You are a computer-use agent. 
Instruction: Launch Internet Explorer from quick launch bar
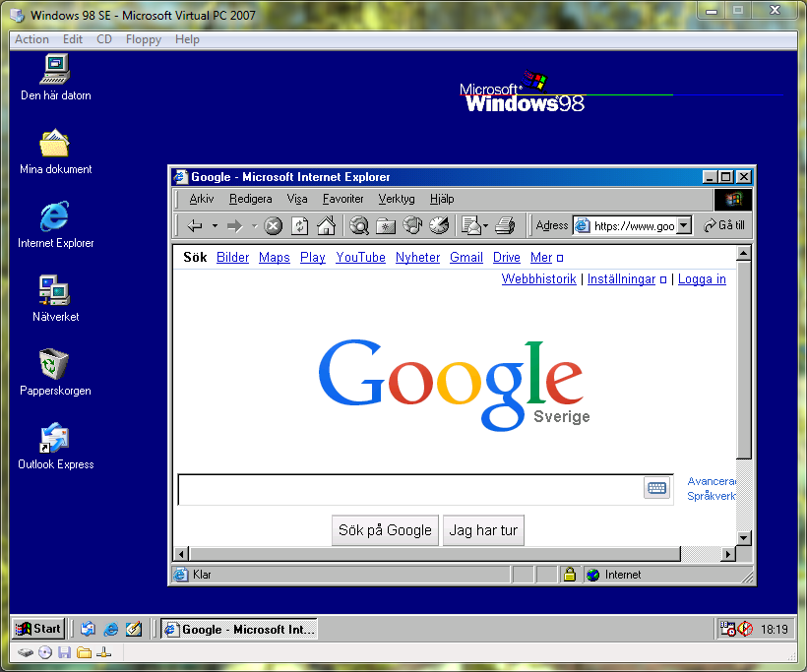coord(110,629)
